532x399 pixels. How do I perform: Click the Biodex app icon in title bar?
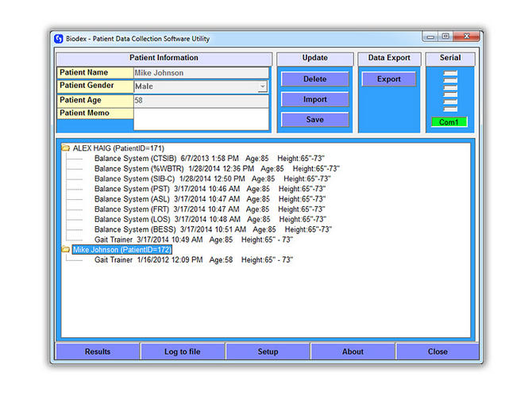[59, 39]
